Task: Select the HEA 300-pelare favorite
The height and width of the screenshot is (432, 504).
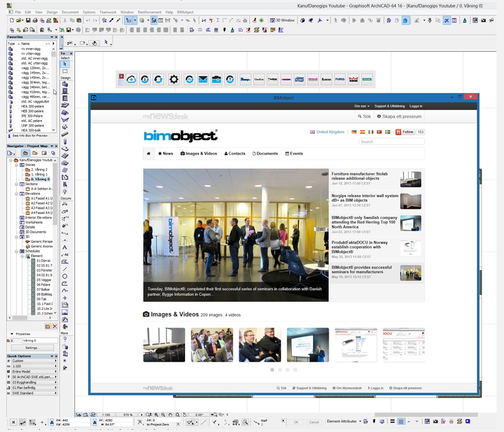Action: (32, 106)
